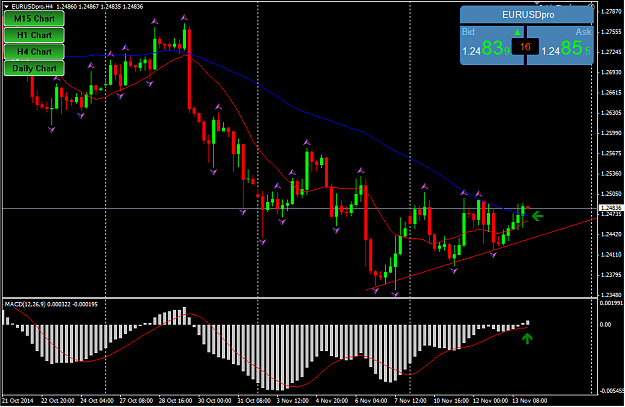Click the spread value 16 box
Viewport: 625px width, 407px height.
point(525,47)
